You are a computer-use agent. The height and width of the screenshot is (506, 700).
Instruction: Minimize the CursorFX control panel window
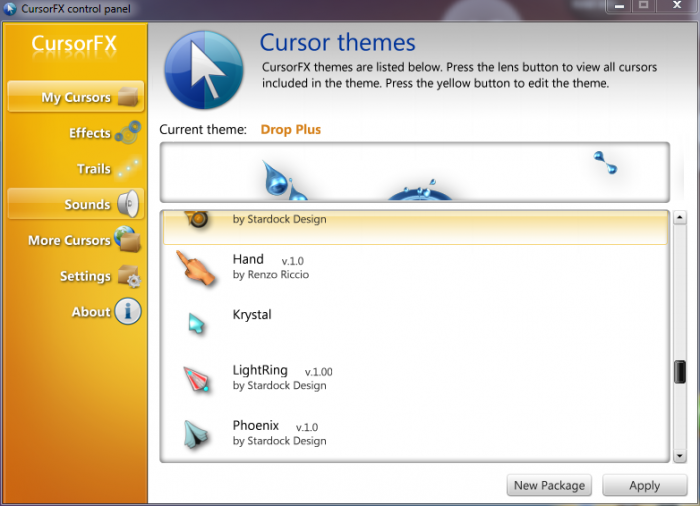pyautogui.click(x=619, y=6)
